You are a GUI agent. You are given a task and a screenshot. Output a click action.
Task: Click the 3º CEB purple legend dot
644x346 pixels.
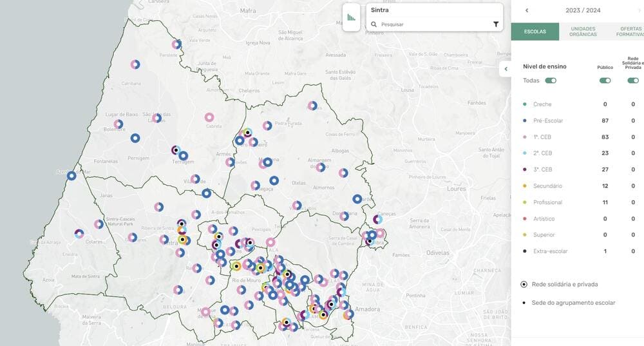coord(525,169)
